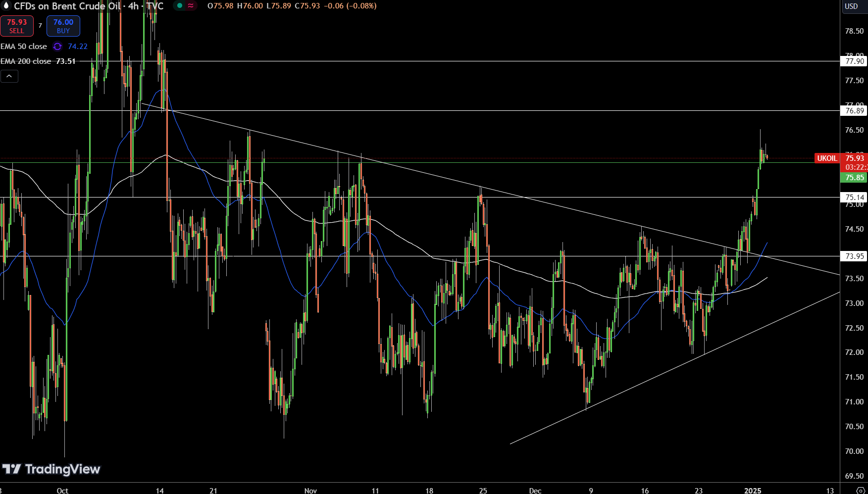This screenshot has height=494, width=868.
Task: Click the low value L75.89
Action: [x=279, y=6]
